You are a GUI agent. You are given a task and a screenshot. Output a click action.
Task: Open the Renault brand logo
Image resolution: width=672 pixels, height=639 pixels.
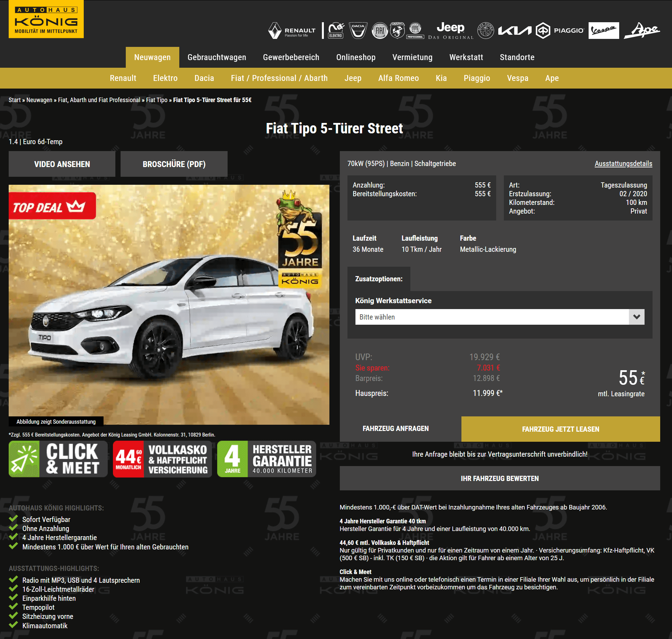(x=292, y=31)
